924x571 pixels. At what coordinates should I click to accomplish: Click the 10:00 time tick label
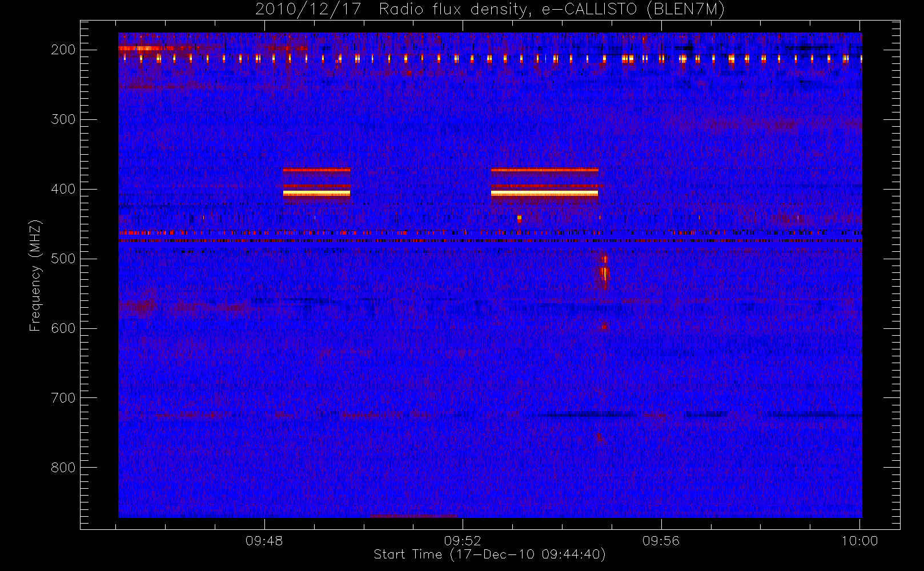coord(860,541)
